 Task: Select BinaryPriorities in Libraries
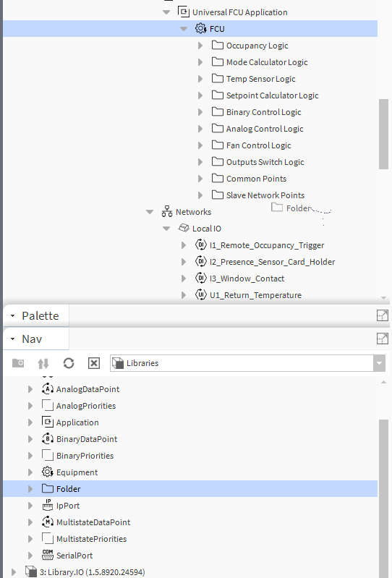coord(85,455)
